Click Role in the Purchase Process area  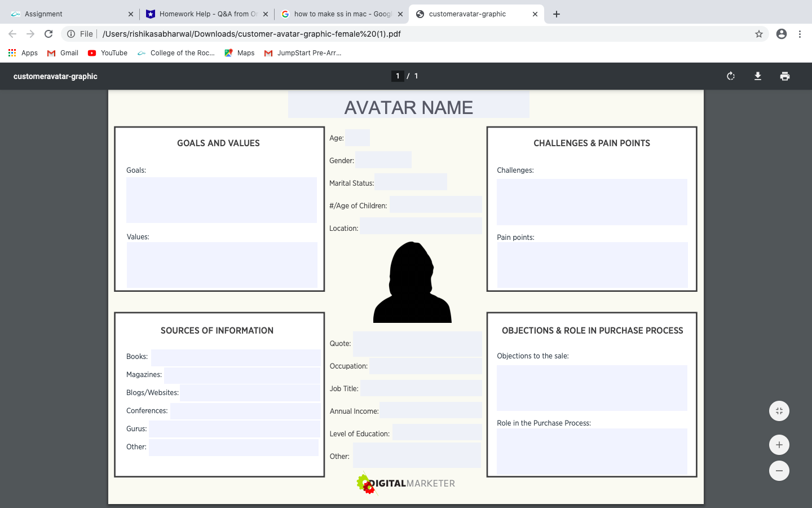592,452
